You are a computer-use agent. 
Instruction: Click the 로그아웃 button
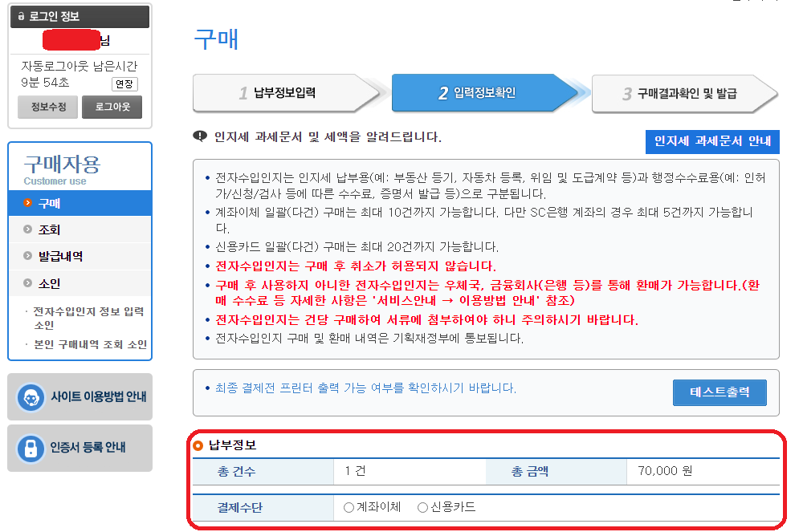[111, 105]
